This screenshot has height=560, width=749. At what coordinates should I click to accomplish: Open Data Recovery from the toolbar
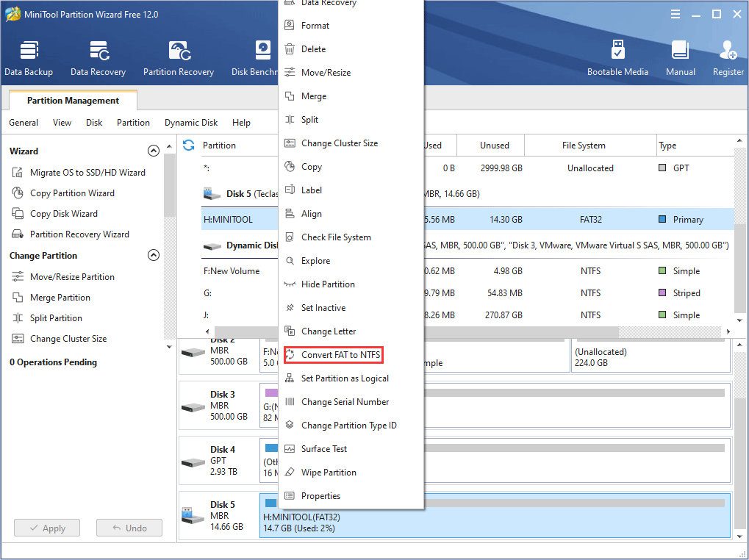(98, 58)
